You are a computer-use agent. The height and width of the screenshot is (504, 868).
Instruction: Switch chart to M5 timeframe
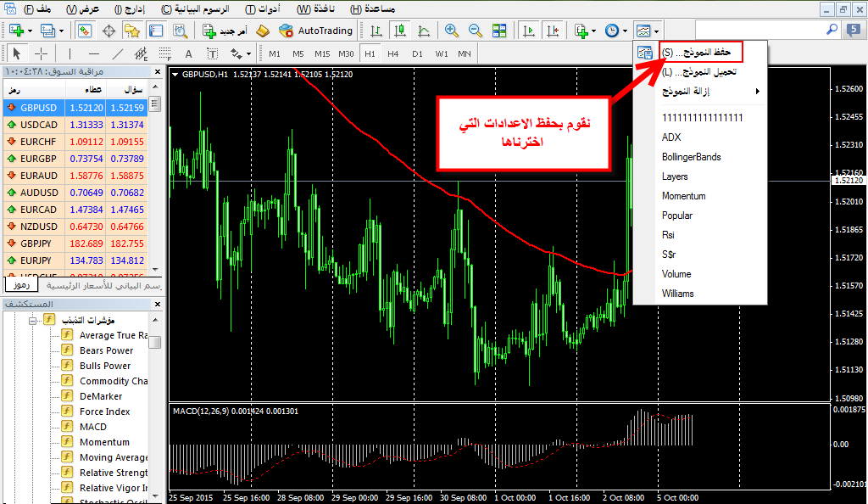[x=298, y=53]
